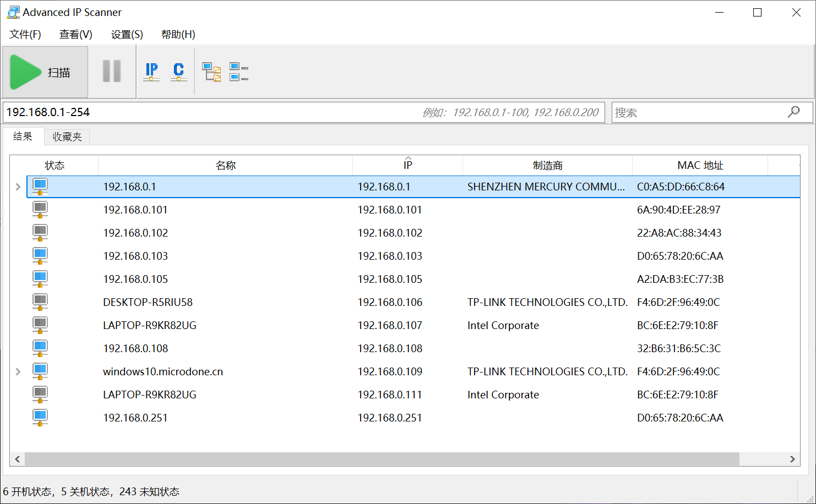Expand the 192.168.0.1 row
Screen dimensions: 816x504
(18, 187)
